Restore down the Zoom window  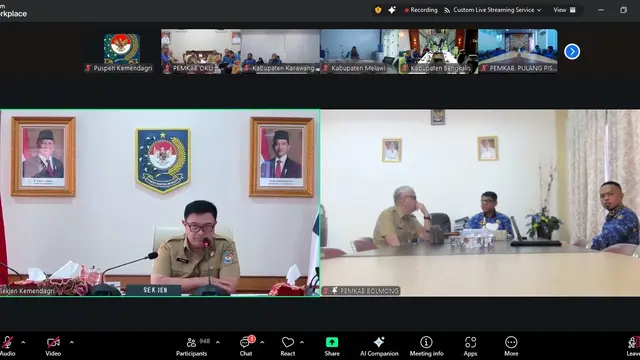pyautogui.click(x=623, y=10)
